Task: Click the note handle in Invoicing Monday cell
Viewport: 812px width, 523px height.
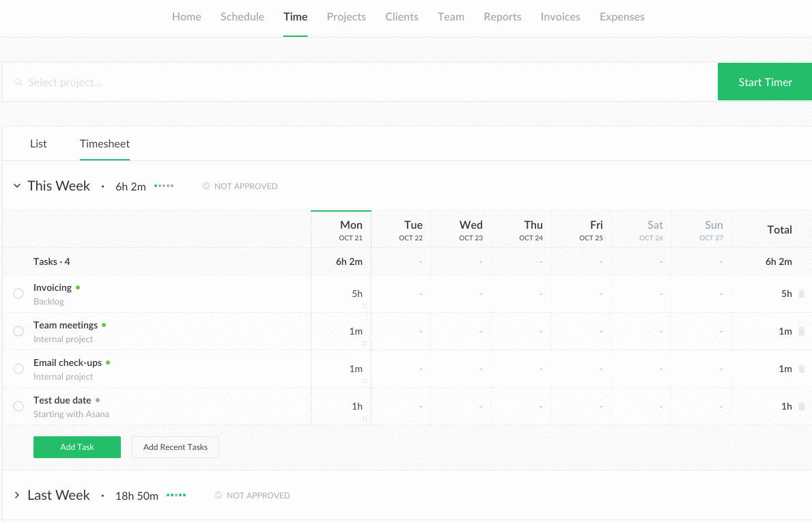Action: click(365, 306)
